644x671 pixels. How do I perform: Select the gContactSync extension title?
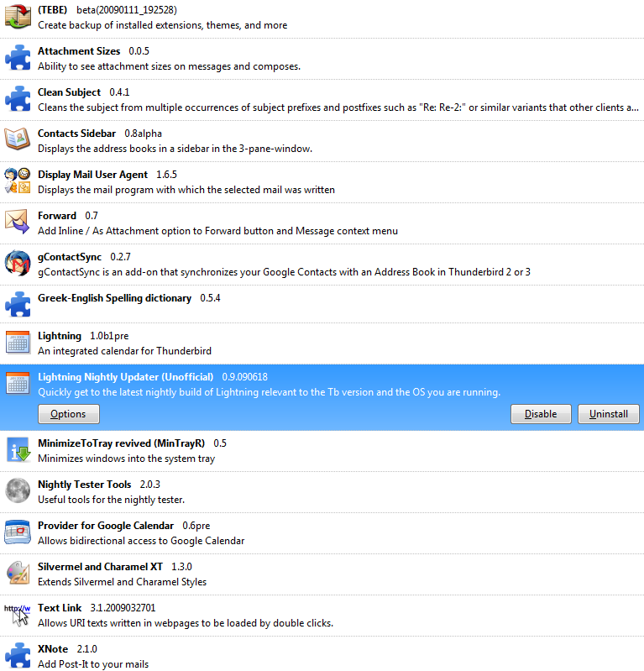(x=70, y=257)
